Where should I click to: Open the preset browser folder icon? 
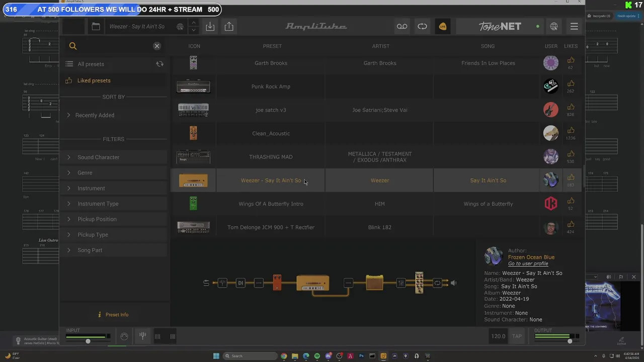point(96,27)
